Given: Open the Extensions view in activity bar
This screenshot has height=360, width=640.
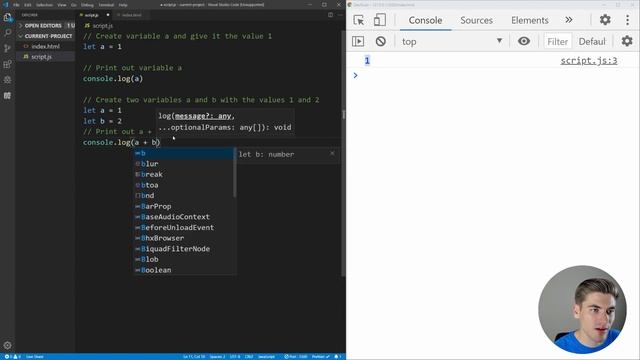Looking at the screenshot, I should (7, 64).
